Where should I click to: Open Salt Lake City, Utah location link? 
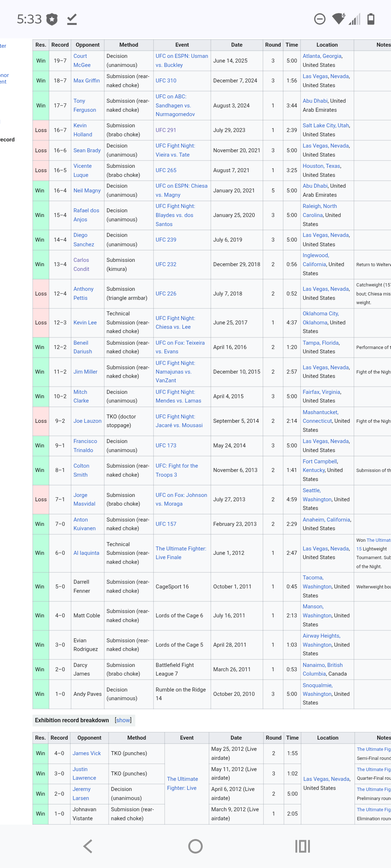click(x=326, y=125)
